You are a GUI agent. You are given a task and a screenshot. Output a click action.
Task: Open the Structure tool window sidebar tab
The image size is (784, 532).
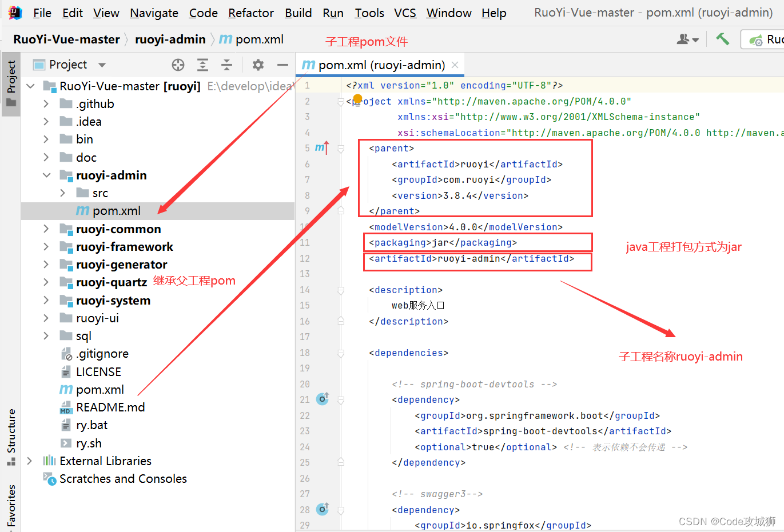[x=11, y=437]
